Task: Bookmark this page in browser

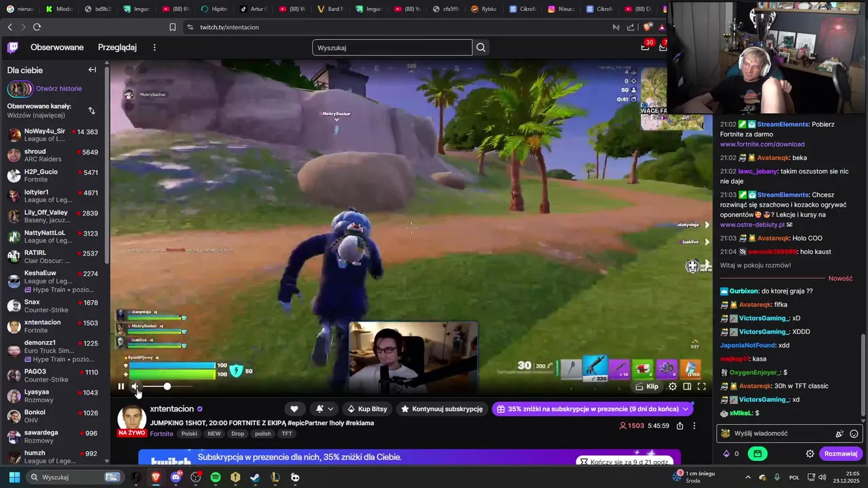Action: [172, 27]
